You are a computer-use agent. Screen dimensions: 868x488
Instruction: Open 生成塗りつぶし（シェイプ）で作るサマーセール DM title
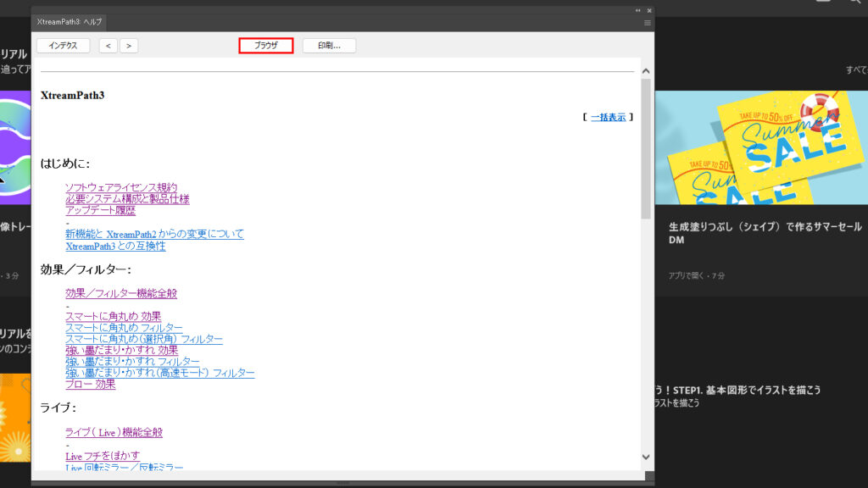pos(765,233)
